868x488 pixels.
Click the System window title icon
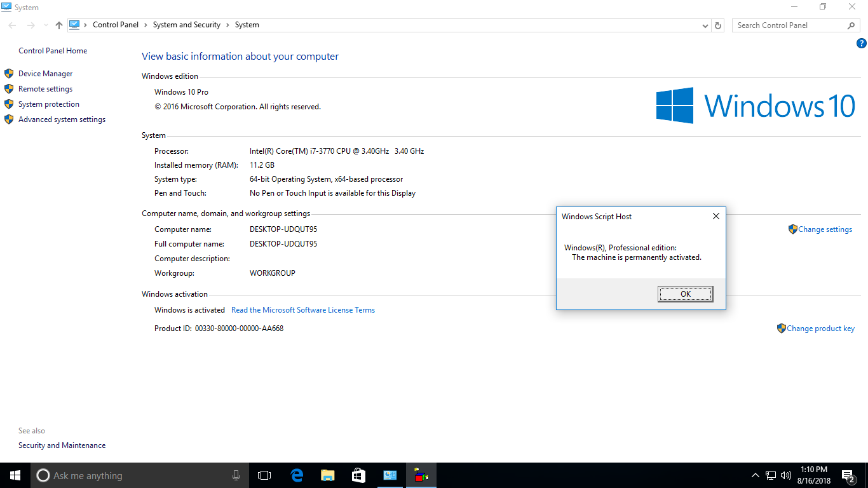6,7
